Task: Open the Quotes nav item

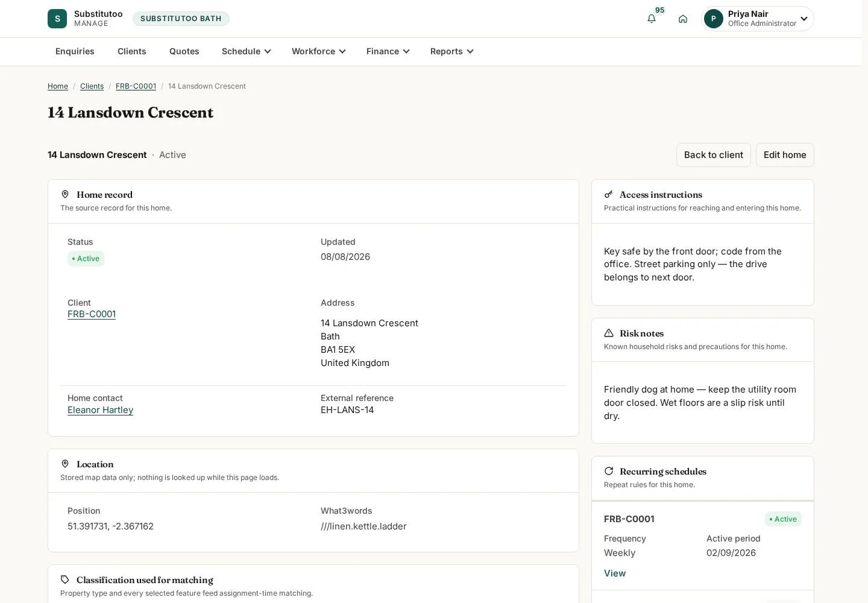Action: tap(184, 51)
